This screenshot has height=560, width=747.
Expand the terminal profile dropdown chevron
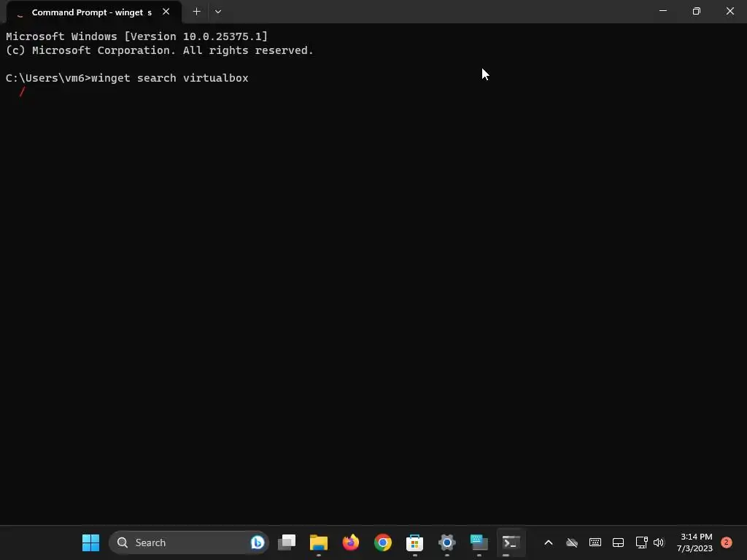click(x=217, y=12)
